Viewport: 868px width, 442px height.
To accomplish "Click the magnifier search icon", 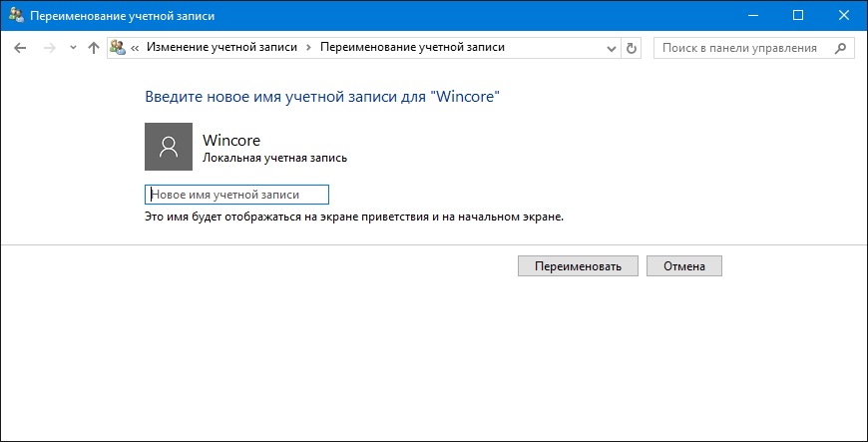I will point(840,48).
